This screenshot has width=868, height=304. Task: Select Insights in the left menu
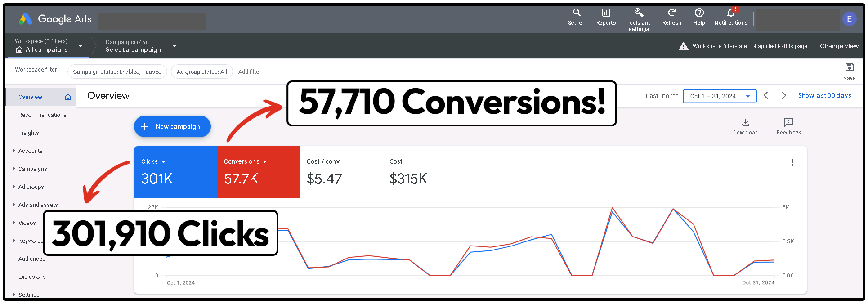click(29, 133)
